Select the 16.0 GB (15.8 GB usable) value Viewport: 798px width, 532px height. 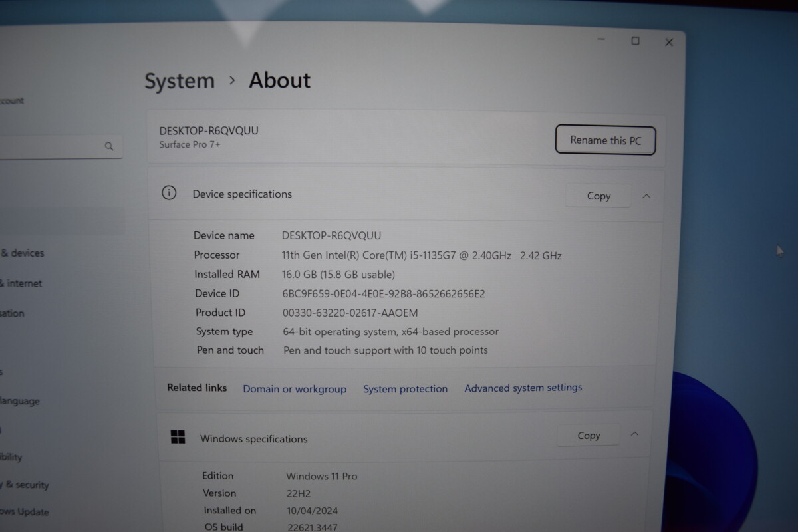click(x=338, y=274)
